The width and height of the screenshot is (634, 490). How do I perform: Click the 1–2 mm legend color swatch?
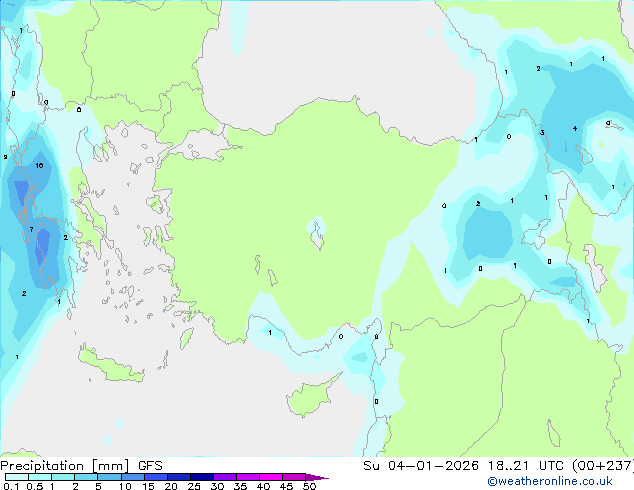[x=63, y=477]
